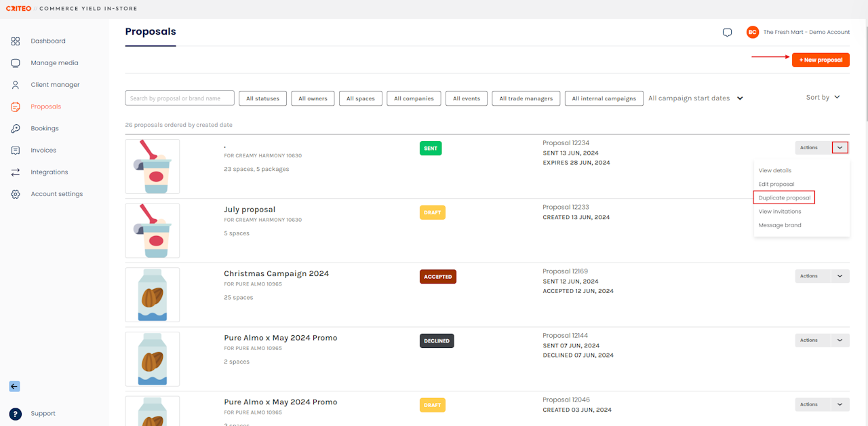868x426 pixels.
Task: Click the chat message icon in header
Action: (x=727, y=33)
